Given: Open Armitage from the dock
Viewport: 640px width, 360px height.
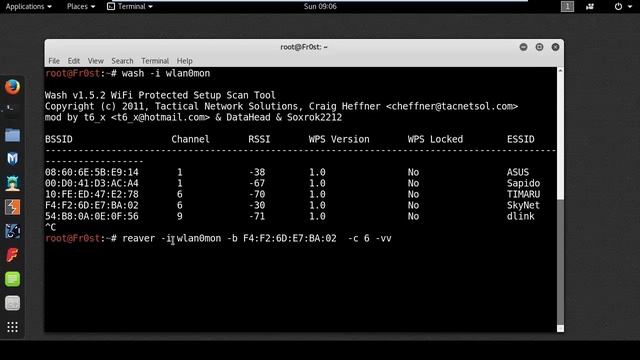Looking at the screenshot, I should [x=12, y=183].
